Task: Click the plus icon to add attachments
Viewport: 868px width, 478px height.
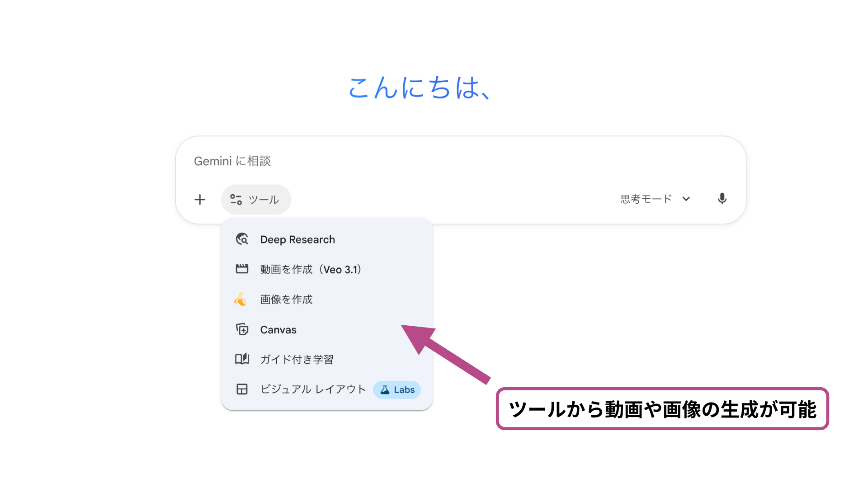Action: (200, 199)
